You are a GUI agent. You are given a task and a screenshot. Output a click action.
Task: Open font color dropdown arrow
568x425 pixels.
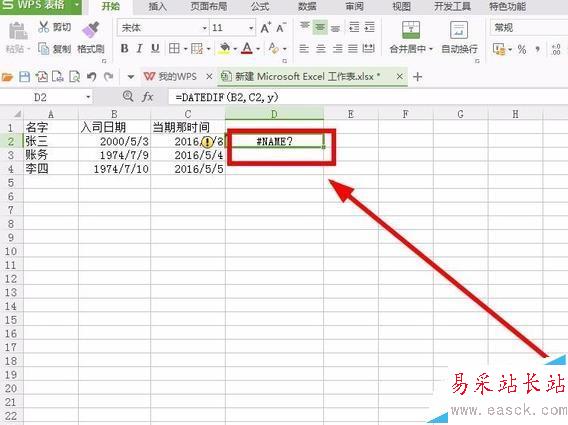pos(258,49)
